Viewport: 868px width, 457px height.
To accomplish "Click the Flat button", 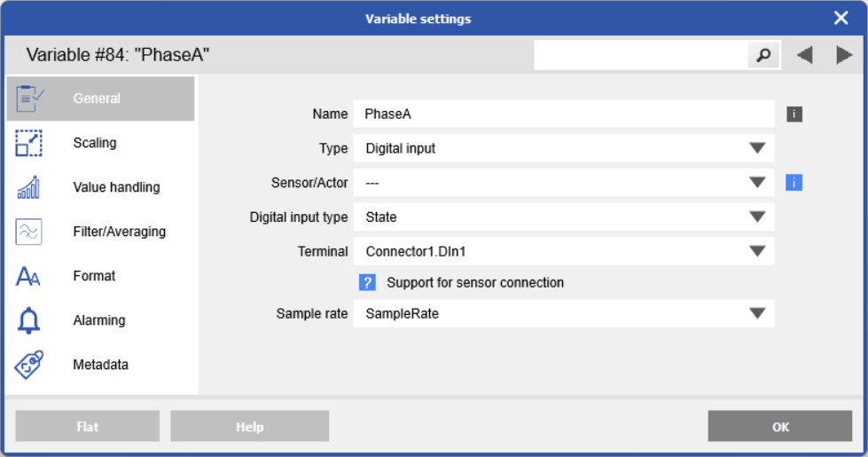I will click(x=88, y=427).
